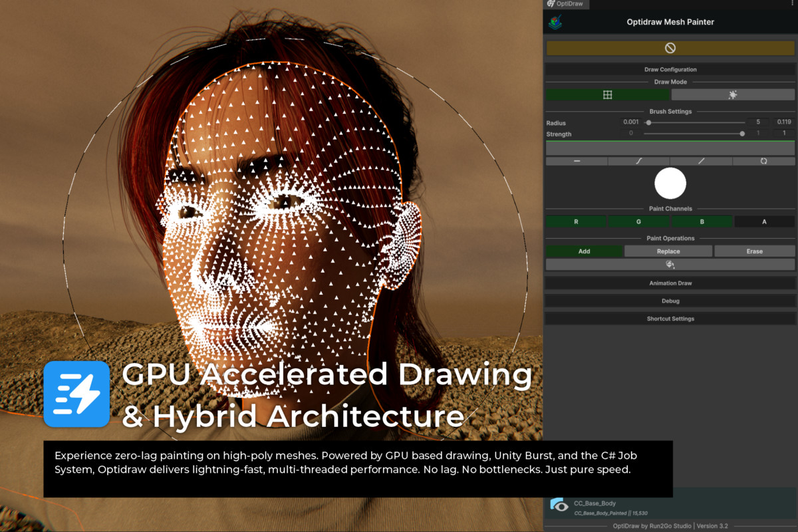This screenshot has width=798, height=532.
Task: Select the Replace paint operation
Action: tap(668, 251)
